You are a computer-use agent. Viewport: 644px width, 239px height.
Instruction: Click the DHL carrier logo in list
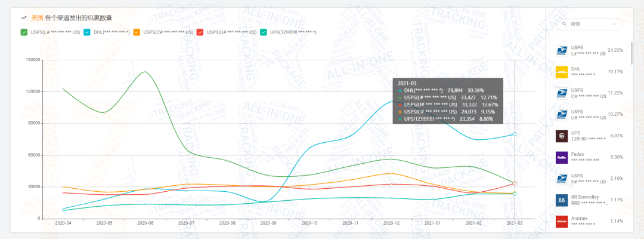pyautogui.click(x=561, y=72)
